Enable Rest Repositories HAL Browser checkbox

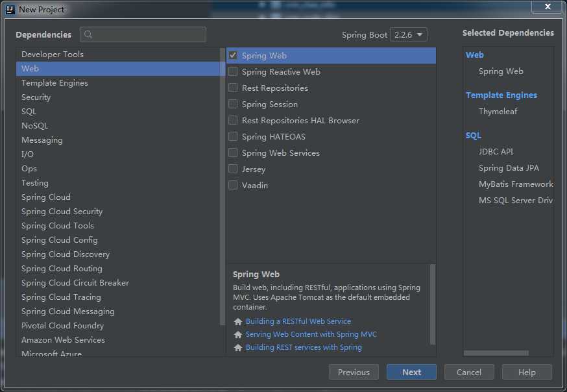pos(233,120)
